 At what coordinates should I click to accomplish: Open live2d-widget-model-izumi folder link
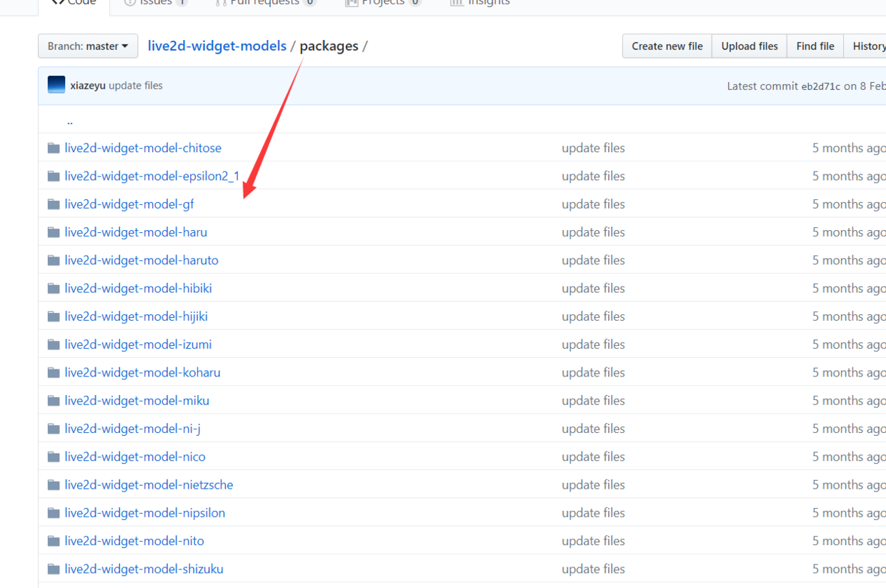[138, 344]
